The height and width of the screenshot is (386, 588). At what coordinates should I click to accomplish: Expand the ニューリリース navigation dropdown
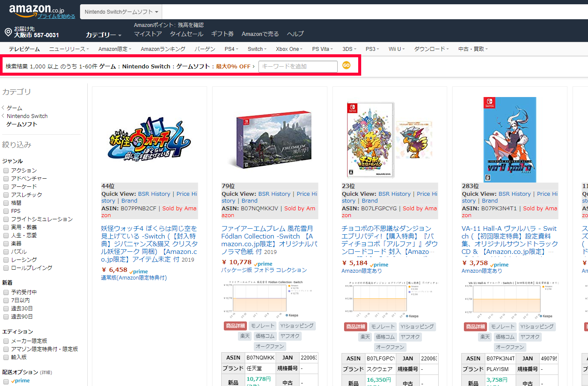(x=69, y=49)
